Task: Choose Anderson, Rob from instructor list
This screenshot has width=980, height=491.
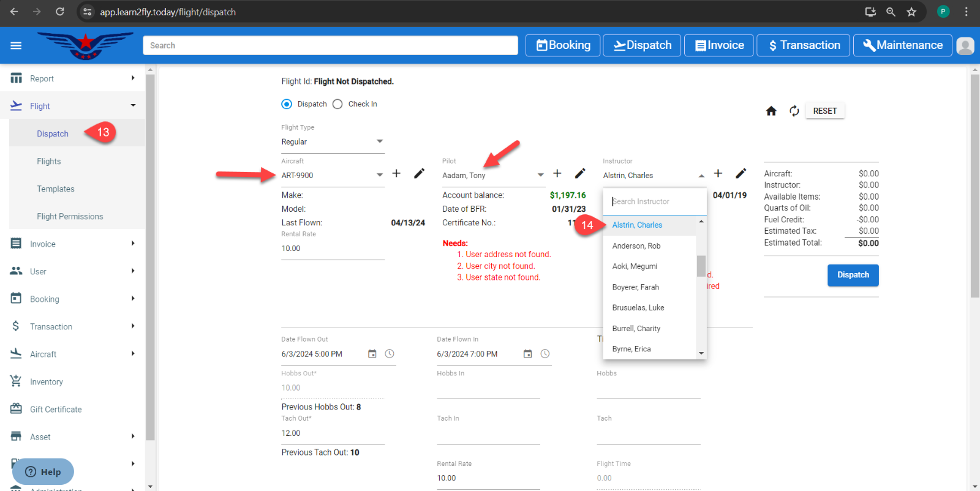Action: coord(636,246)
